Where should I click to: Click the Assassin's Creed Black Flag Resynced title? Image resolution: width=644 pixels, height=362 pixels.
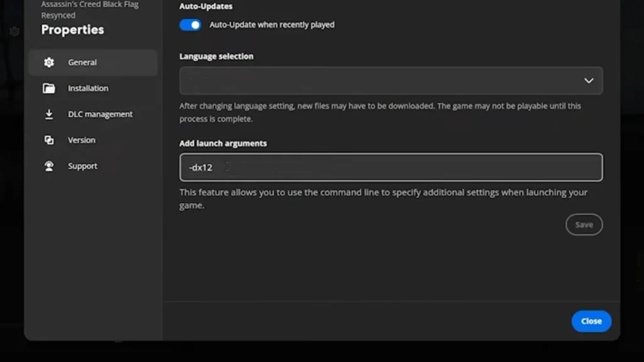90,10
